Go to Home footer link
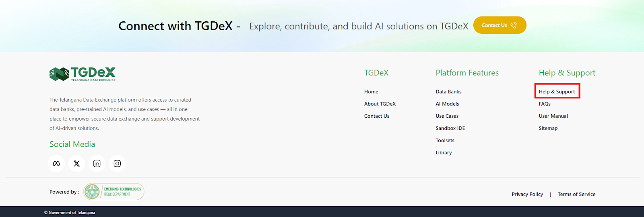Image resolution: width=644 pixels, height=217 pixels. 371,92
